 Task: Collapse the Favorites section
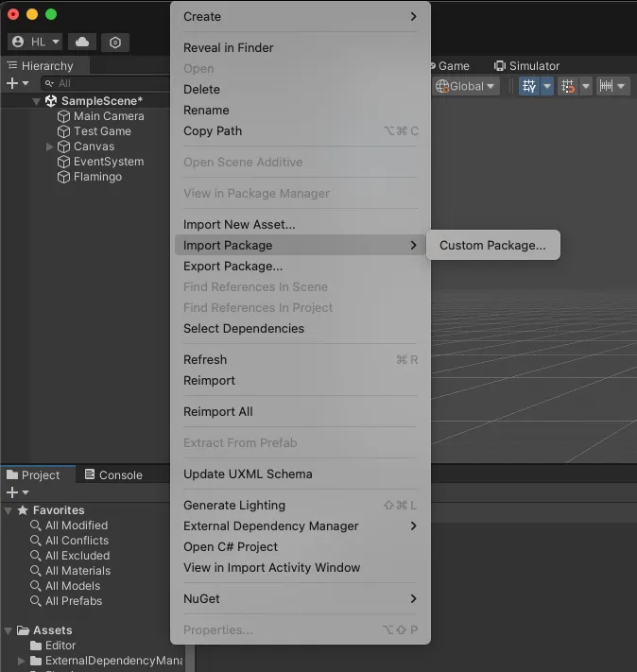click(8, 510)
